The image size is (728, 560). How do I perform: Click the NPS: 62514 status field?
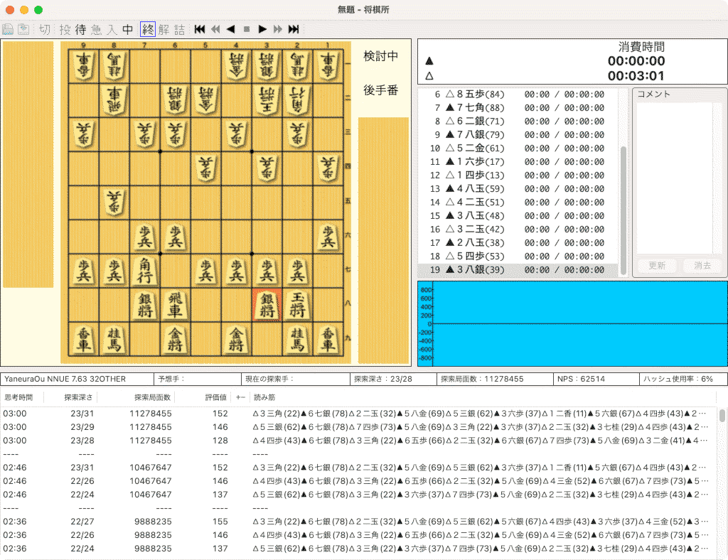click(x=596, y=379)
